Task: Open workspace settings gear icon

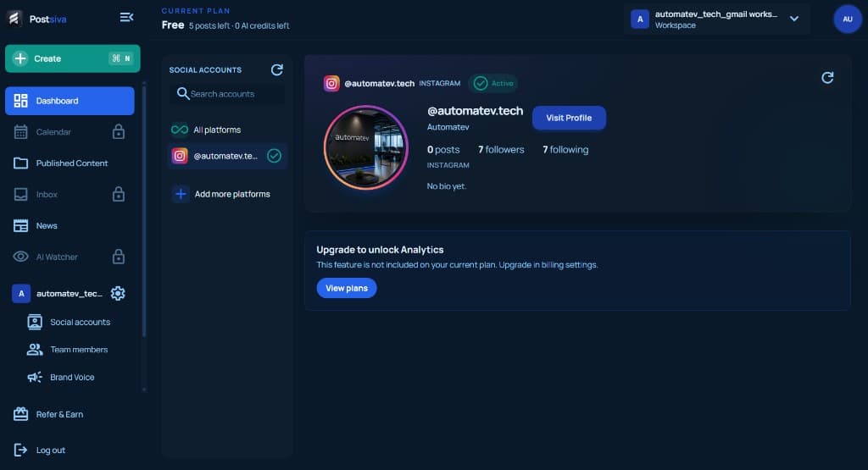Action: coord(118,293)
